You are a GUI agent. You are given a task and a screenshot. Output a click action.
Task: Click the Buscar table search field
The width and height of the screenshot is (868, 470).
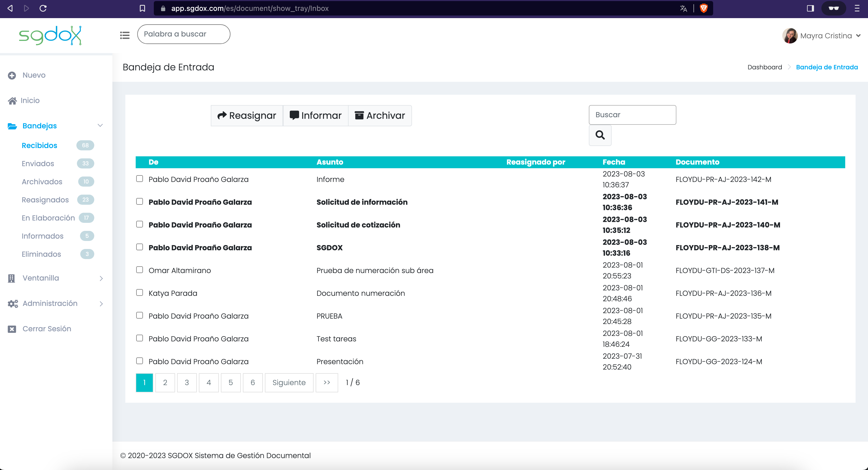[632, 115]
